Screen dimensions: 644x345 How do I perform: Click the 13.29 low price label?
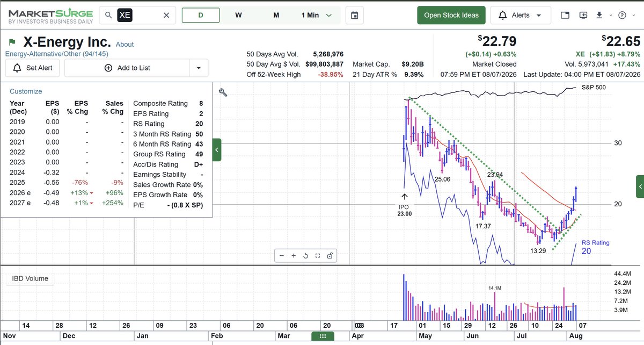(x=537, y=250)
